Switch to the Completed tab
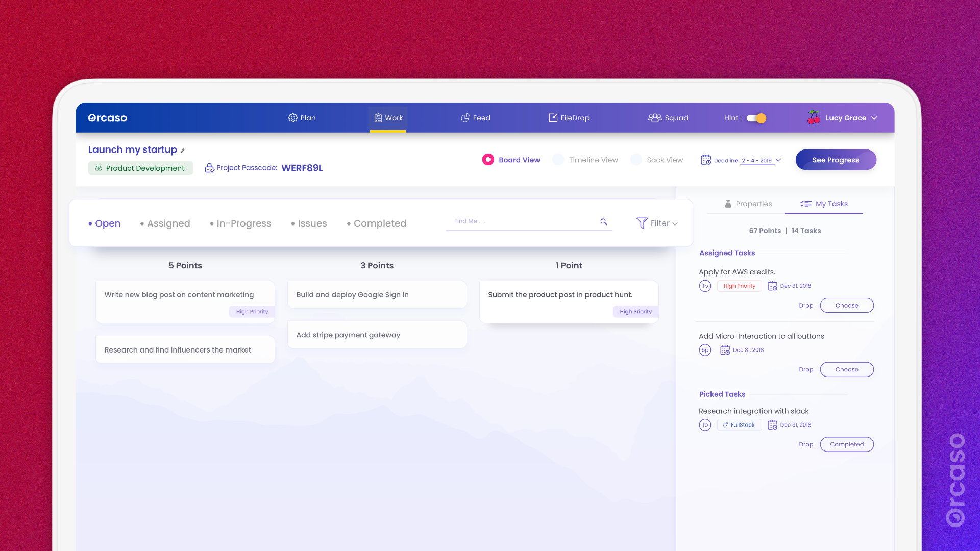 (380, 223)
